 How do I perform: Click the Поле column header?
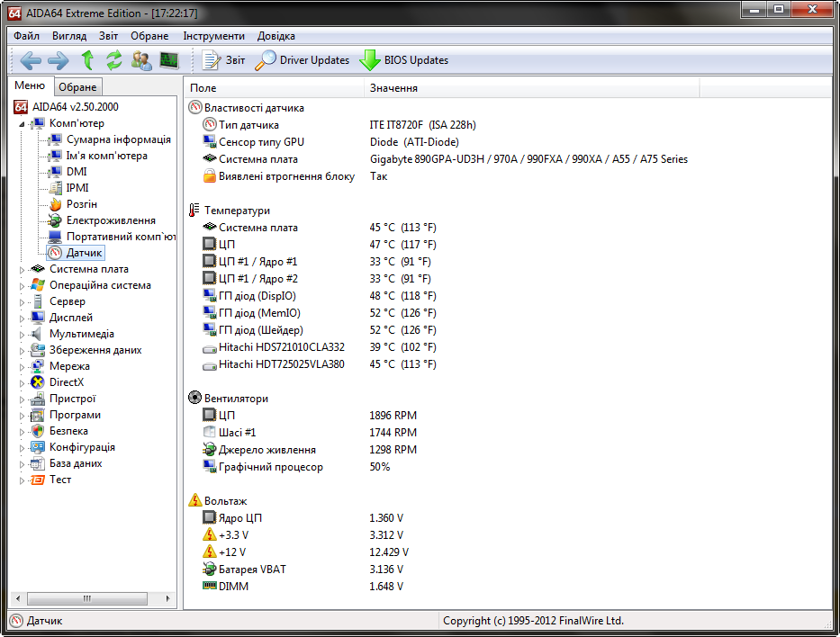tap(275, 88)
